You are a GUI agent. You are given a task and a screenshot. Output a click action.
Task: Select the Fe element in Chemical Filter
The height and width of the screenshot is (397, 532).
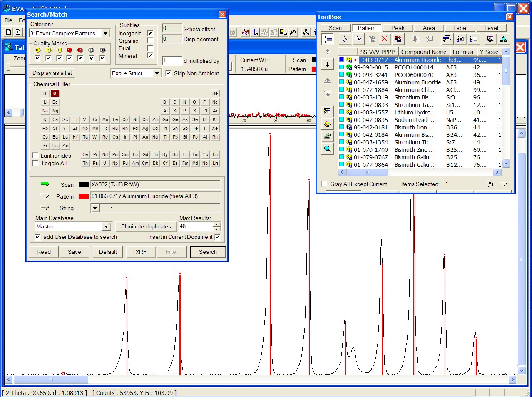point(115,119)
